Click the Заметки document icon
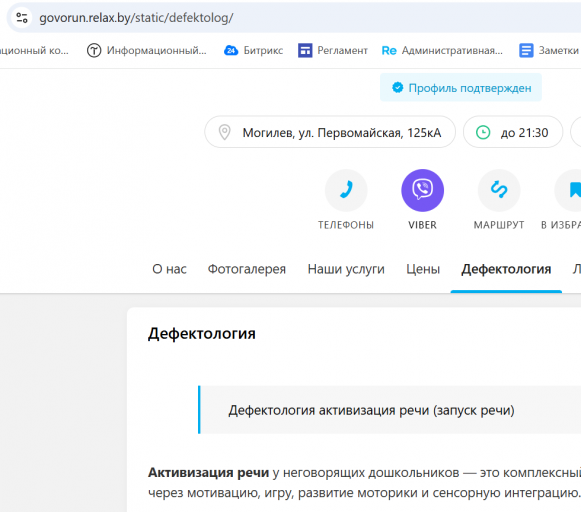The width and height of the screenshot is (581, 512). click(x=526, y=50)
